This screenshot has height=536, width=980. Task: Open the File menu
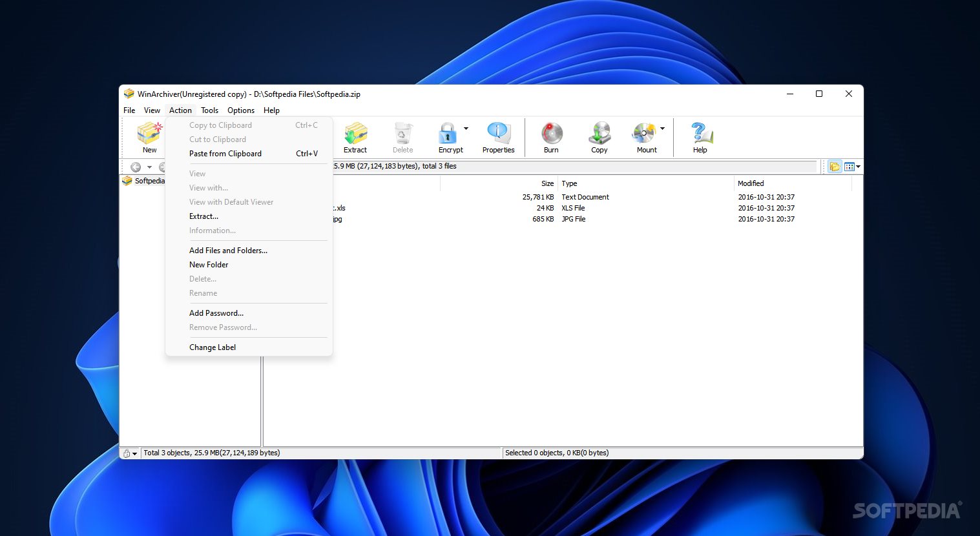129,110
